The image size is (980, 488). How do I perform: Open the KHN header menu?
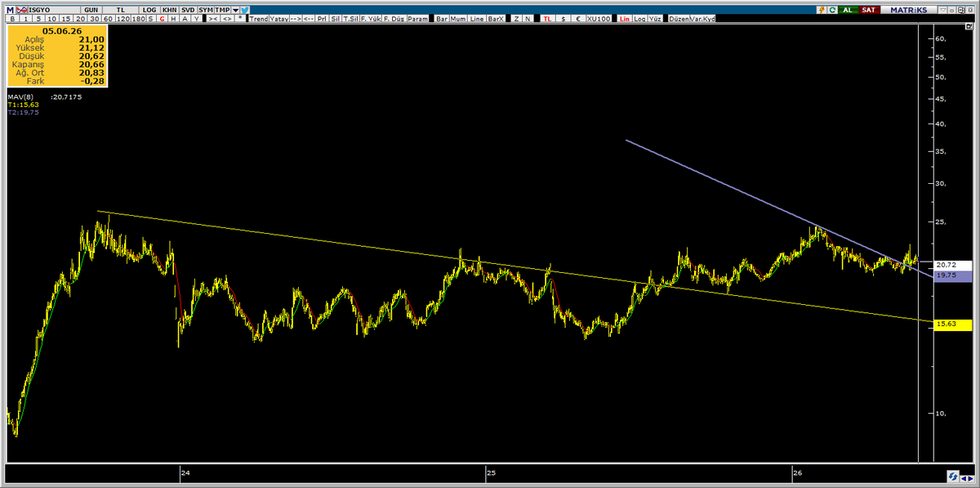point(170,10)
